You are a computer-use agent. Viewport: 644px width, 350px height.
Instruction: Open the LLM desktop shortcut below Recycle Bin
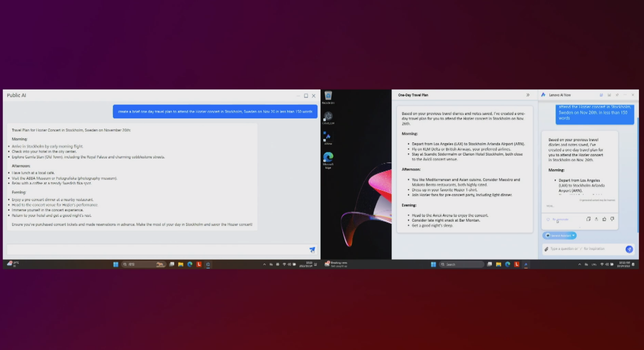328,118
